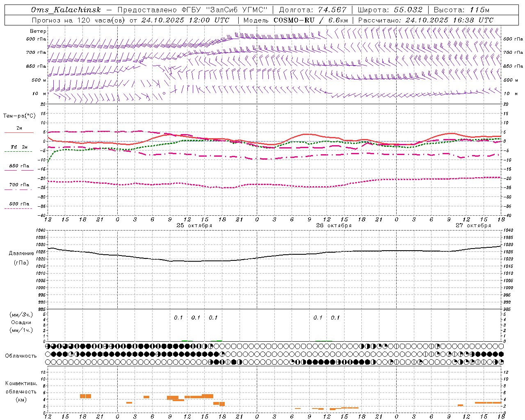Click the Осадки precipitation label

21,323
